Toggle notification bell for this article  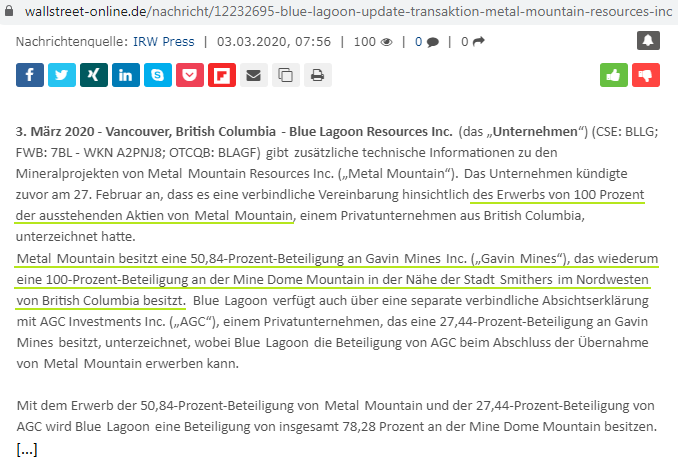point(648,42)
